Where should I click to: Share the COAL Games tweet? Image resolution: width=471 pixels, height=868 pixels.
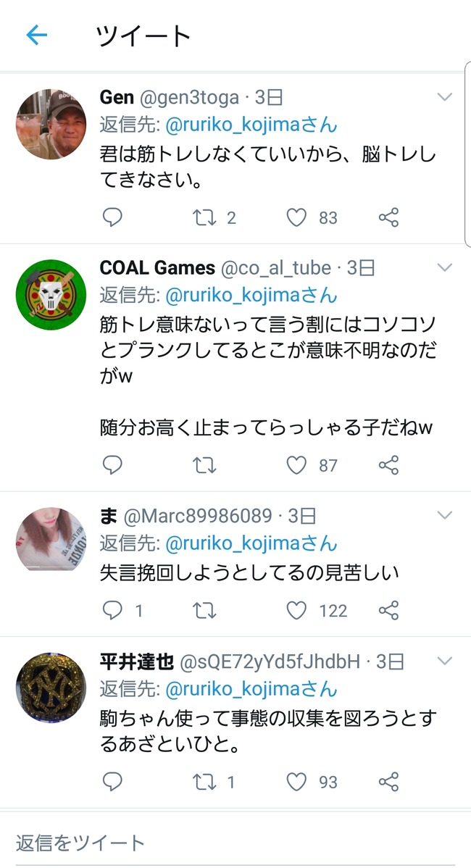(388, 466)
